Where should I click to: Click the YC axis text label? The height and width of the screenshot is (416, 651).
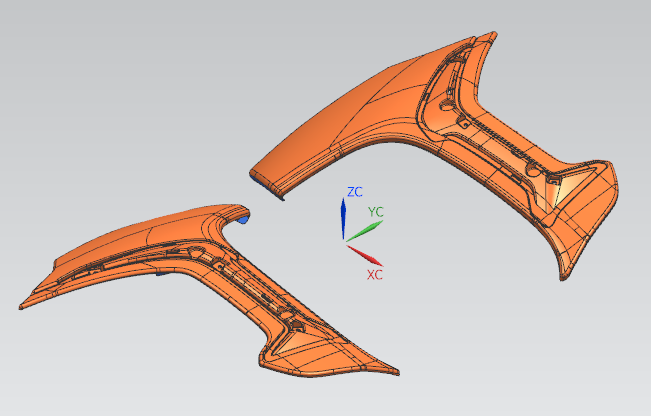[x=376, y=212]
